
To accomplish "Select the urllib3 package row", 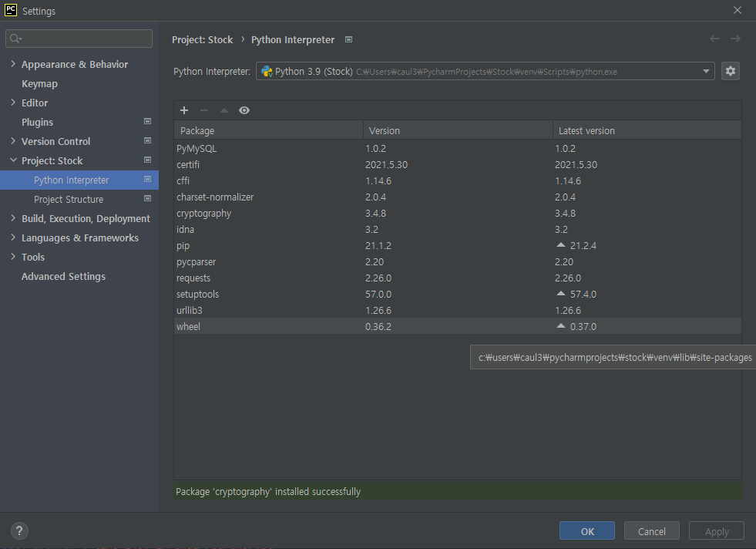I will (458, 310).
